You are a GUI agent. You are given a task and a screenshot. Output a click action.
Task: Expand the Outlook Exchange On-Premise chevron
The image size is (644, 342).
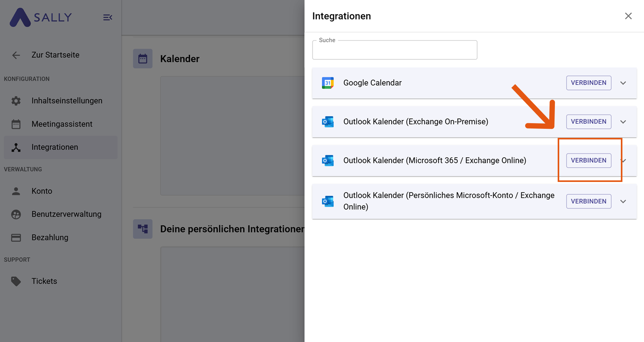pos(623,122)
